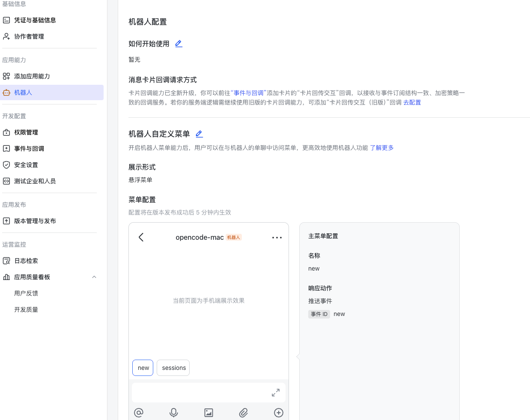The height and width of the screenshot is (420, 530).
Task: Click the 日志检索 search icon
Action: [x=6, y=261]
